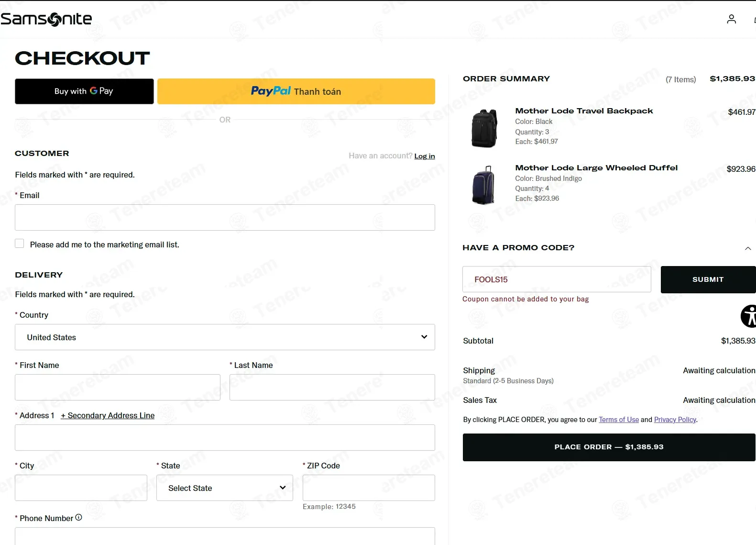The height and width of the screenshot is (545, 756).
Task: Click the Mother Lode Large Wheeled Duffel title
Action: coord(596,168)
